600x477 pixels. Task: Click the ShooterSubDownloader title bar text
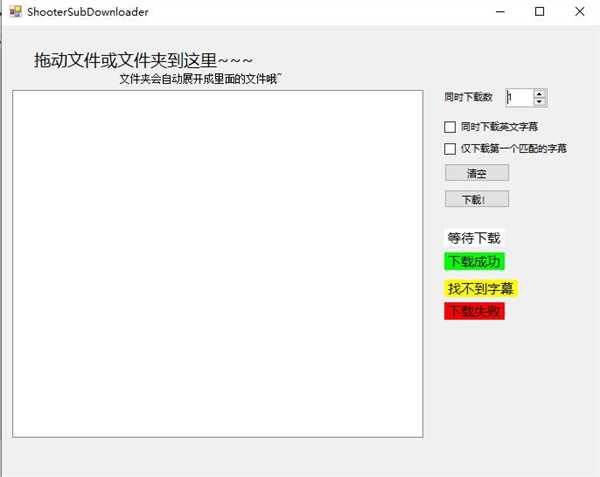point(87,12)
